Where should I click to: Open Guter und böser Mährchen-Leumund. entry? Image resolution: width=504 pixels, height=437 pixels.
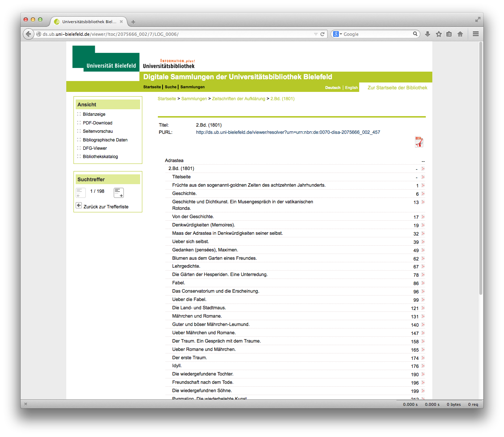211,324
